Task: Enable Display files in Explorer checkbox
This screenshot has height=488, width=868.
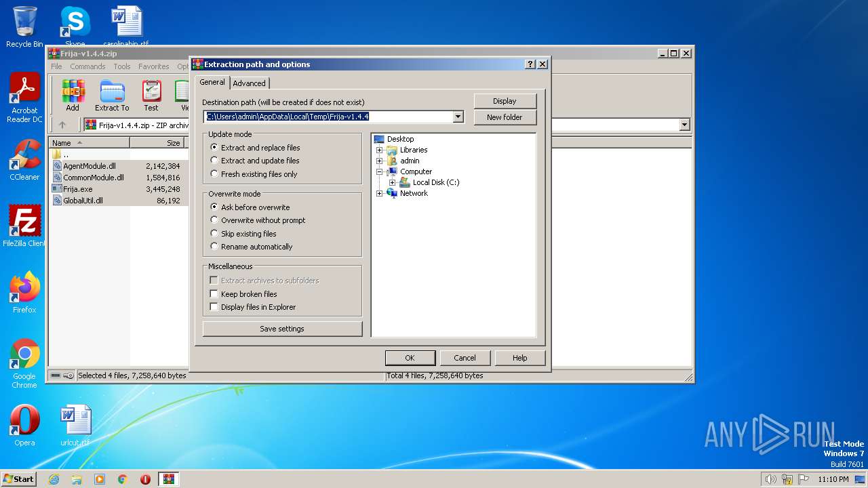Action: [253, 307]
